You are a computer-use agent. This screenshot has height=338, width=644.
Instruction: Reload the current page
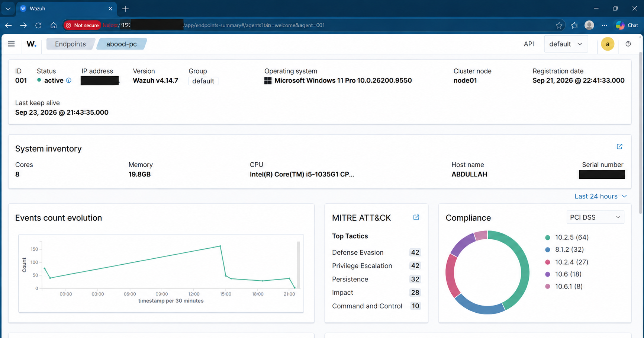coord(38,25)
